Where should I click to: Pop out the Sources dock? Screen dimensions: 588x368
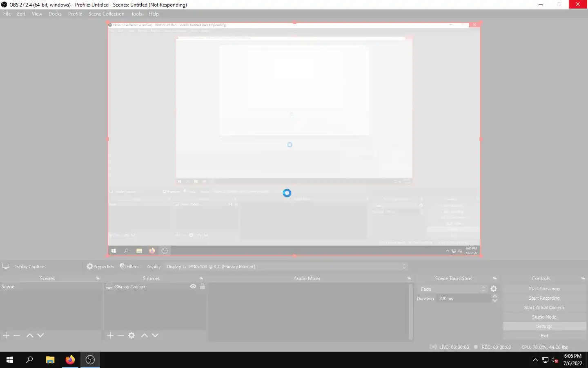click(201, 278)
